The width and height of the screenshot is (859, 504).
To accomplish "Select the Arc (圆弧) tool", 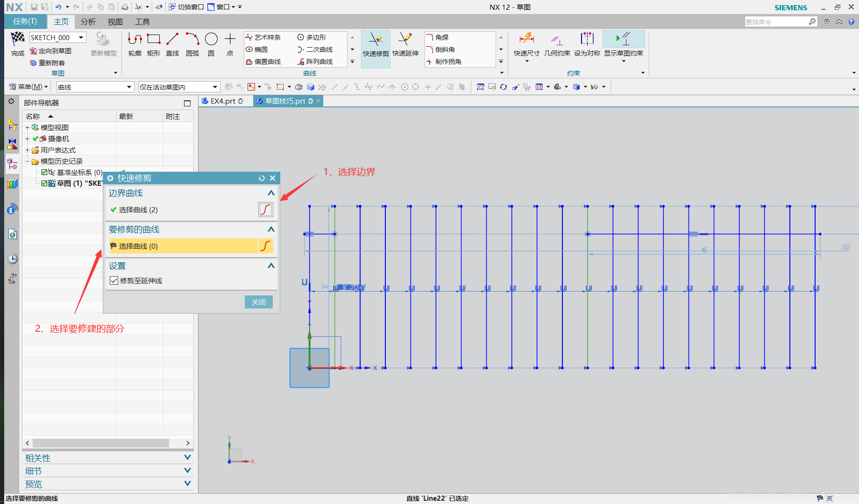I will 192,44.
